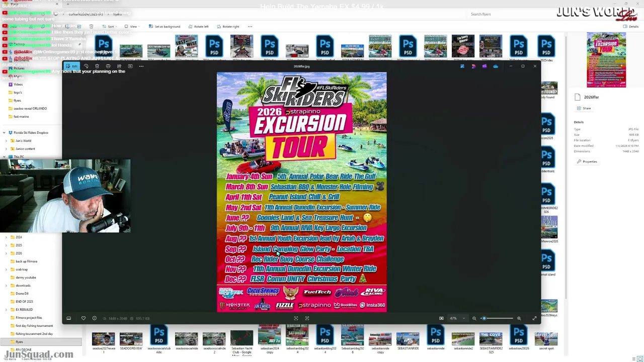
Task: Click Rotate right in File Explorer toolbar
Action: [x=228, y=27]
